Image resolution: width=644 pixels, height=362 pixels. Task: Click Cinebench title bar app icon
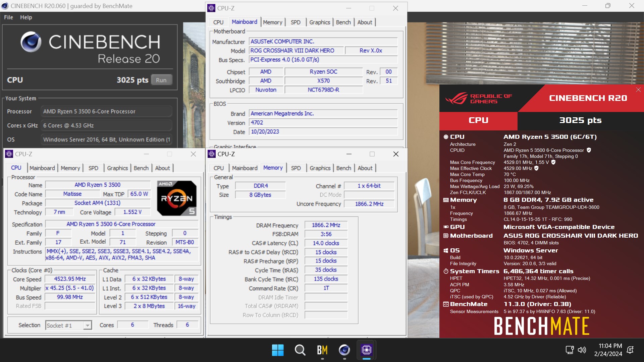tap(5, 6)
